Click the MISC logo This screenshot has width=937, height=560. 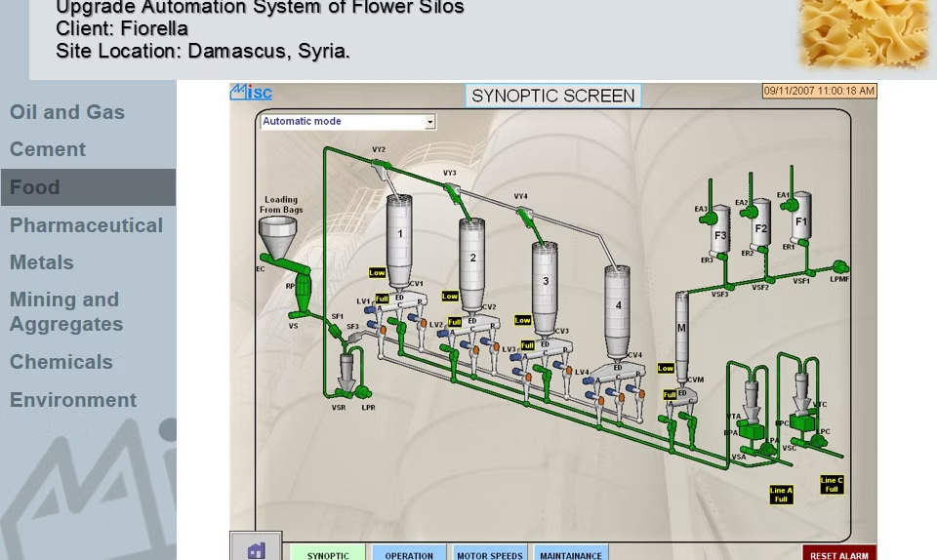(x=251, y=93)
